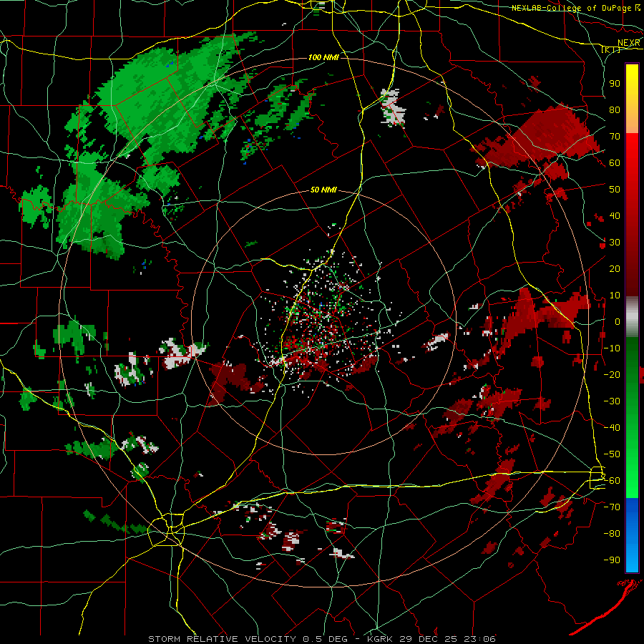
Task: Click the "90" value on velocity scale
Action: tap(615, 84)
